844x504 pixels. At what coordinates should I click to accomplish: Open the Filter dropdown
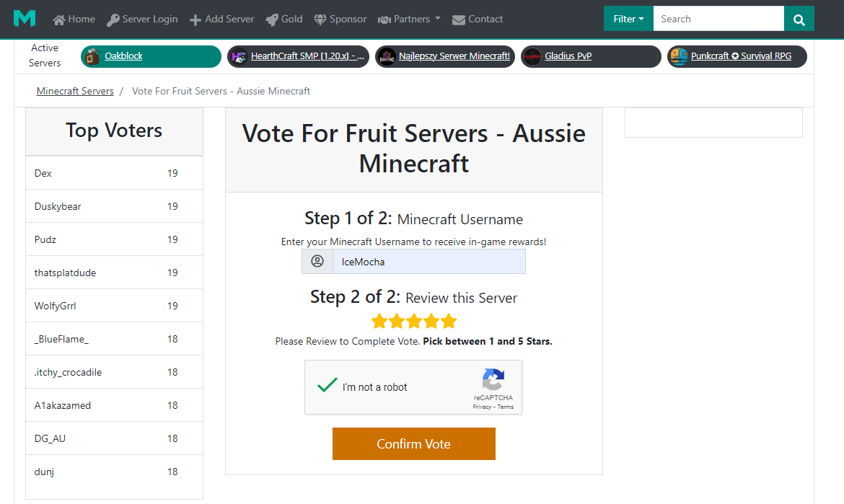[628, 19]
